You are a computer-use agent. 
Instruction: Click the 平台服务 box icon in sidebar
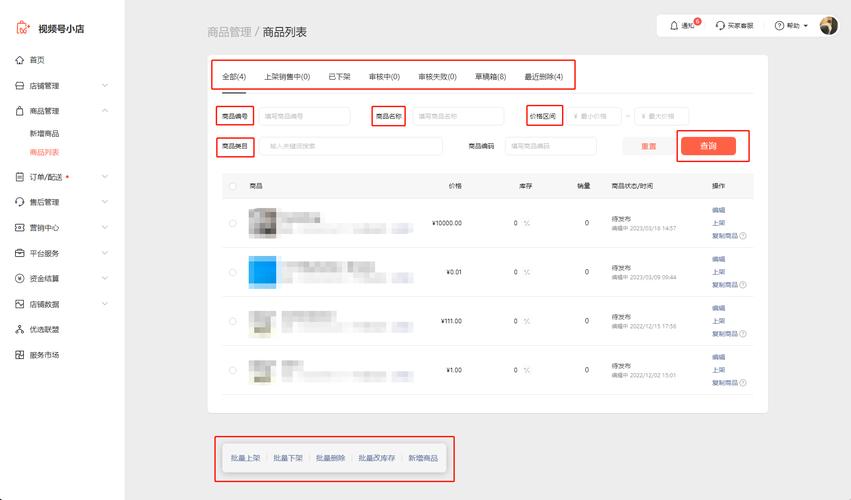click(x=20, y=253)
